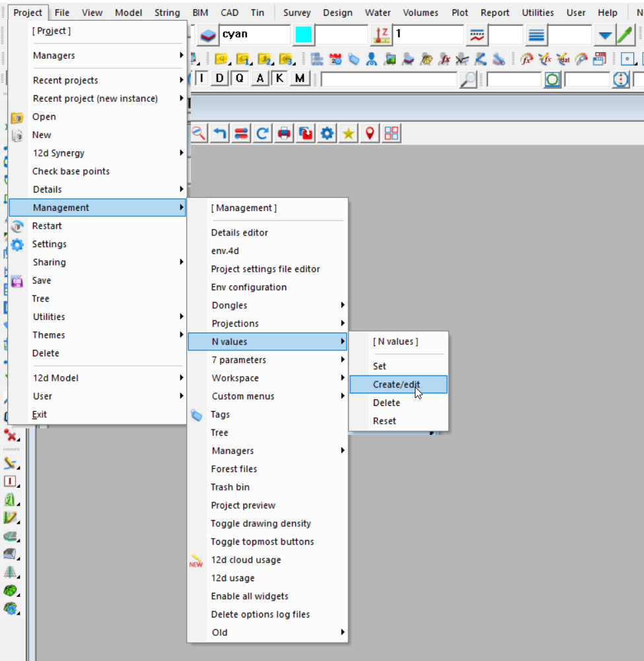Click the red map pin icon
Image resolution: width=644 pixels, height=661 pixels.
(x=370, y=134)
